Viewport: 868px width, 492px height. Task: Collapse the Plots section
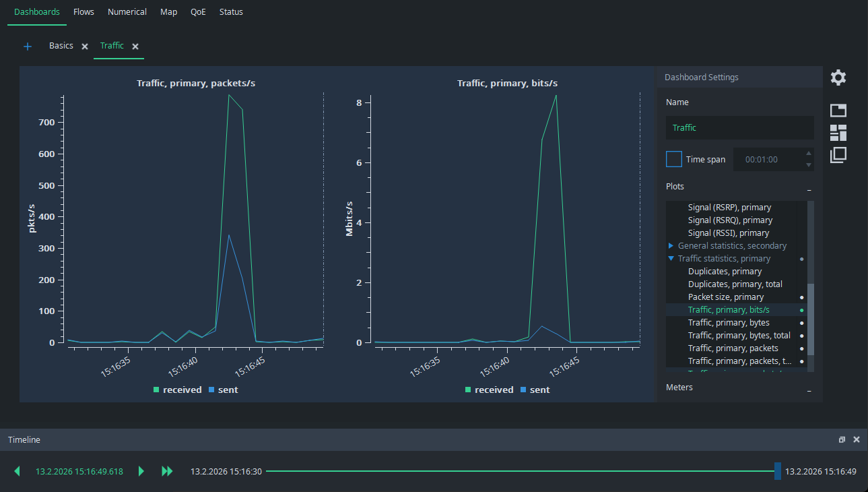tap(809, 188)
